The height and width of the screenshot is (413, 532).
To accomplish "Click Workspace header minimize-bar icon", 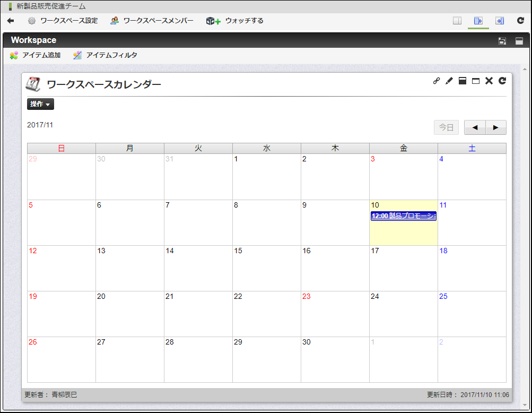I will pos(519,41).
